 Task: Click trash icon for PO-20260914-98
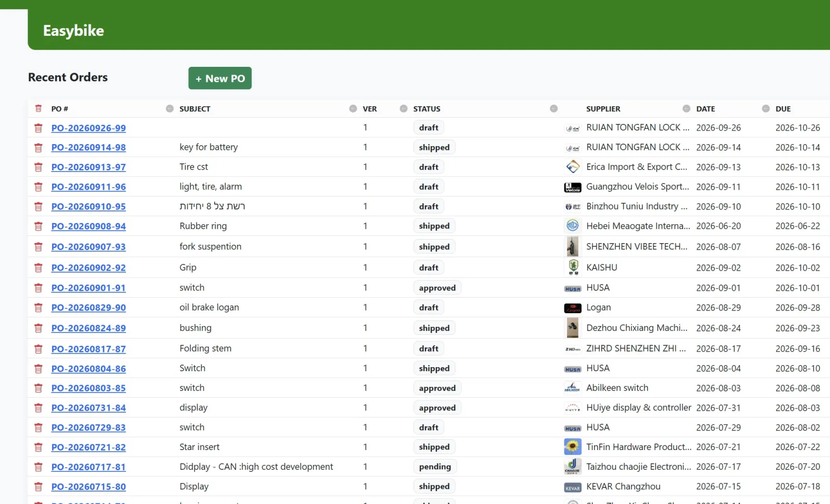point(38,148)
